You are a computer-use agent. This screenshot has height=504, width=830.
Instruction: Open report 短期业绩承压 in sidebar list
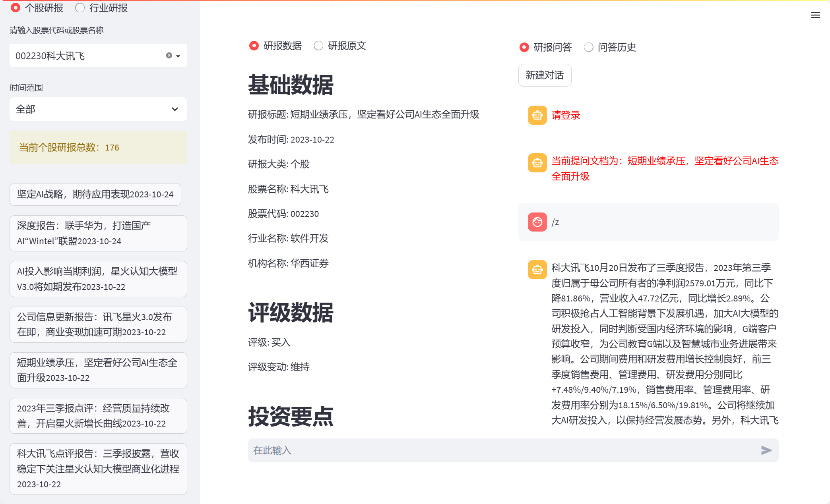tap(98, 370)
